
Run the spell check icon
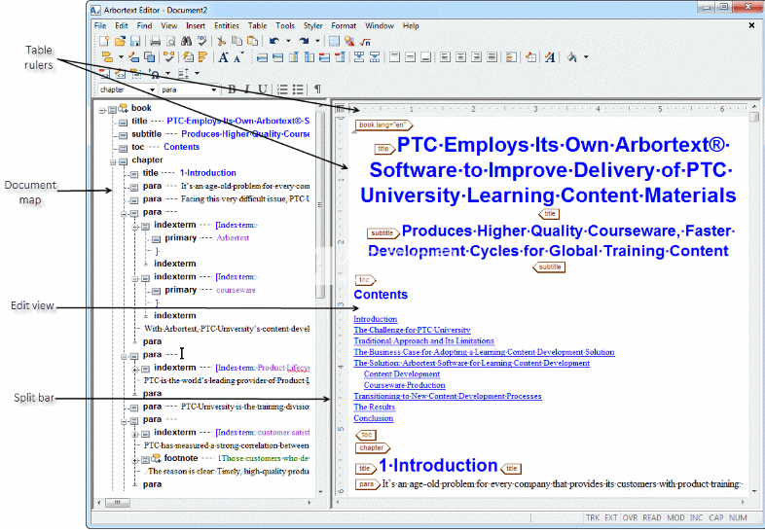[201, 41]
